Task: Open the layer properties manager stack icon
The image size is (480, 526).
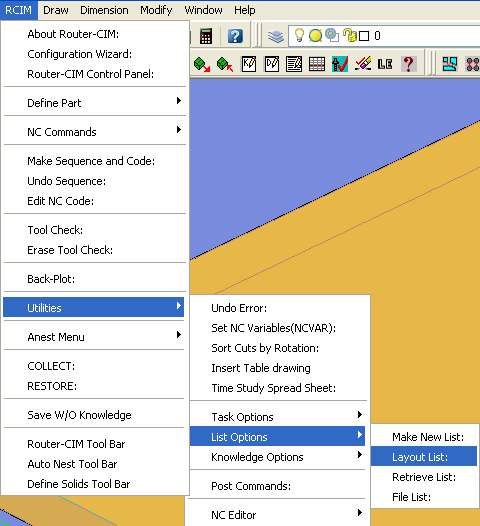Action: (x=276, y=36)
